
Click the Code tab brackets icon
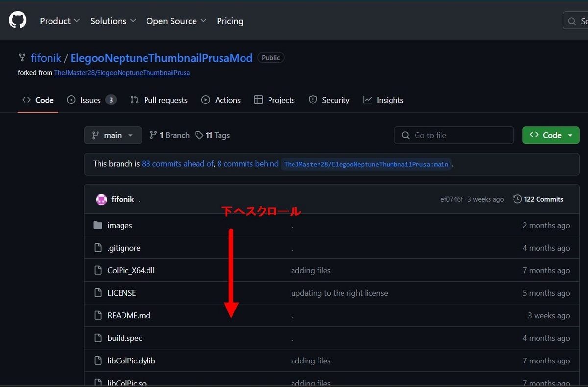pyautogui.click(x=26, y=100)
